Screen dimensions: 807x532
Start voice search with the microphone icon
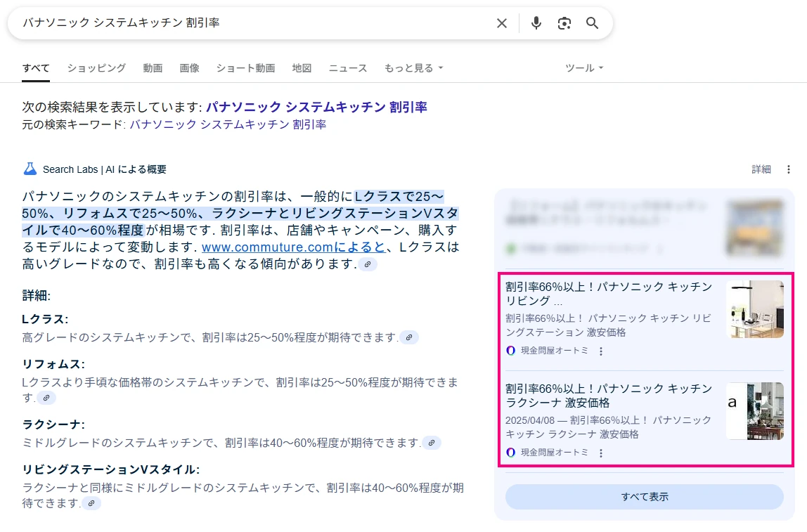pos(536,23)
